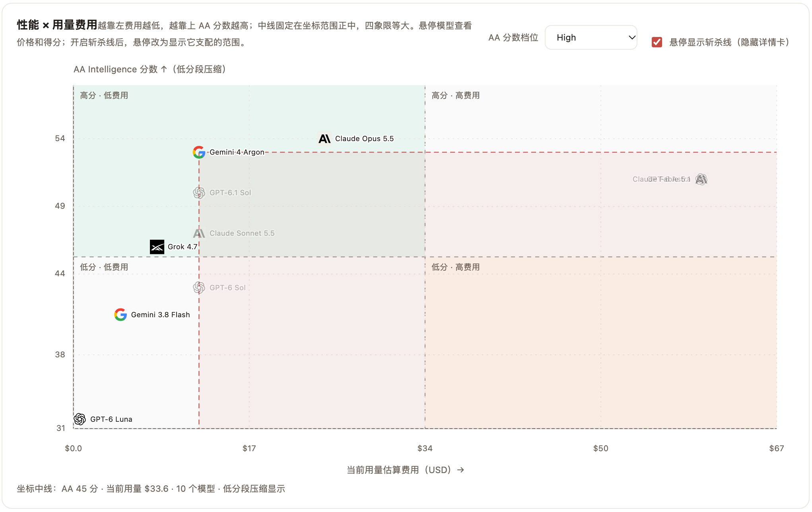Open the AA 分数档位 High dropdown
This screenshot has width=812, height=512.
click(x=591, y=37)
